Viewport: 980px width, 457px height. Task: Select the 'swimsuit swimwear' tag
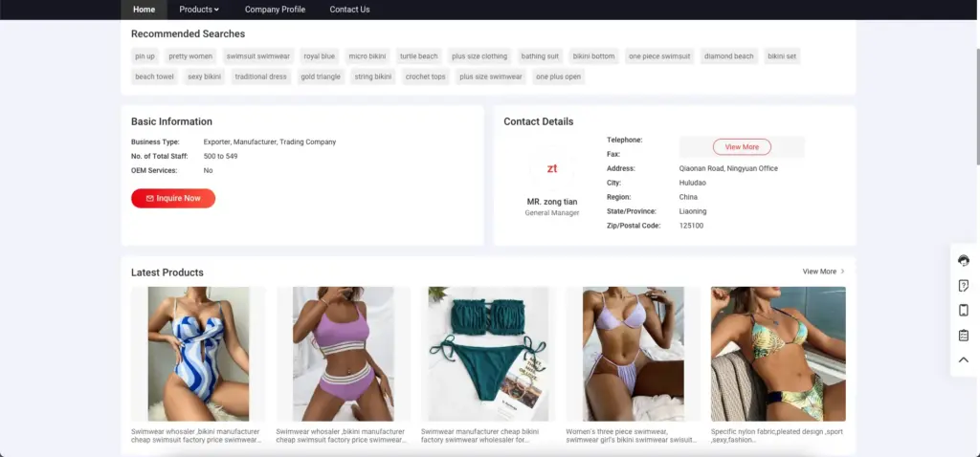258,56
